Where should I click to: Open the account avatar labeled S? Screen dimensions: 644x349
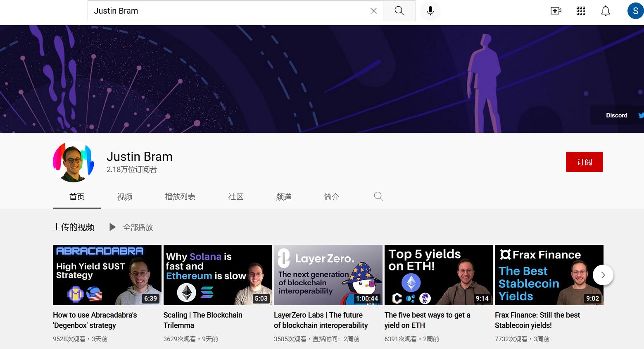pos(635,11)
